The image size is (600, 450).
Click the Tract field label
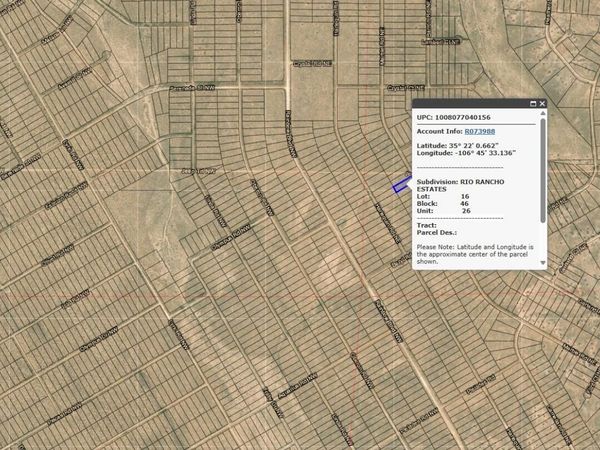coord(426,225)
